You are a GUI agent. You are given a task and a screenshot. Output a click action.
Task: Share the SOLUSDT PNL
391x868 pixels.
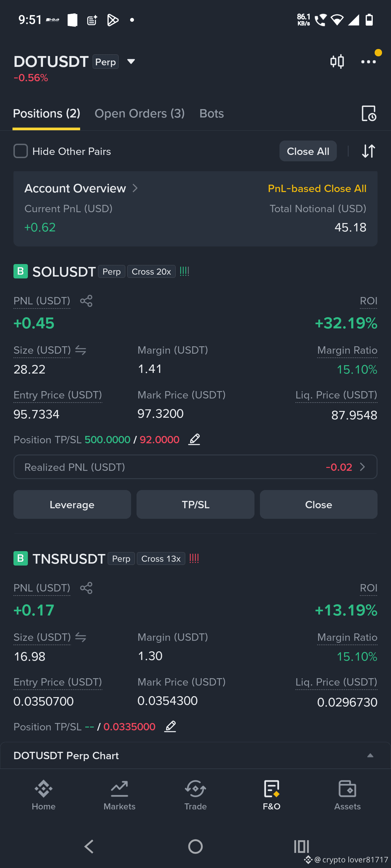(x=86, y=301)
